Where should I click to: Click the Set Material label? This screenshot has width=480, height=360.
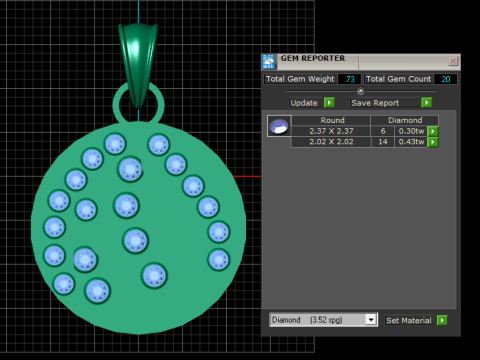pyautogui.click(x=409, y=320)
